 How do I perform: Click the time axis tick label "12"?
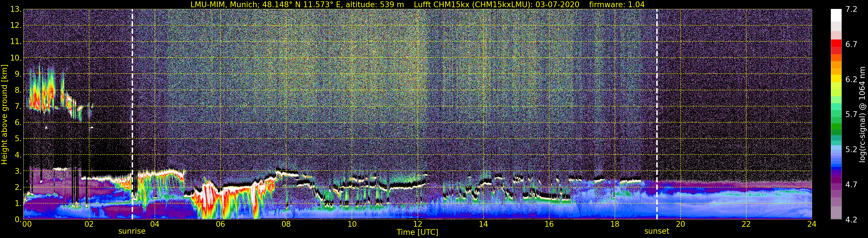pyautogui.click(x=417, y=224)
